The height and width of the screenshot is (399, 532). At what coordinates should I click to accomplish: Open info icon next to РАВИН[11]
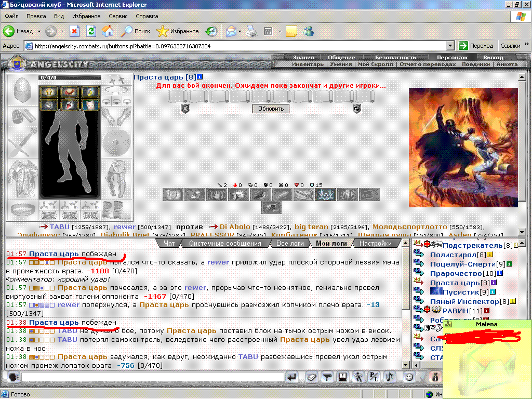pos(486,311)
